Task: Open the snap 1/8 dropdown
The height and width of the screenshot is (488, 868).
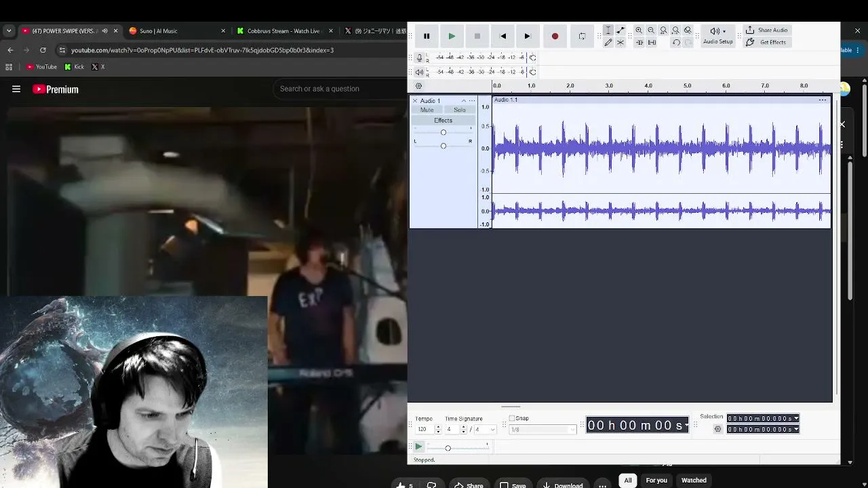Action: click(x=542, y=430)
